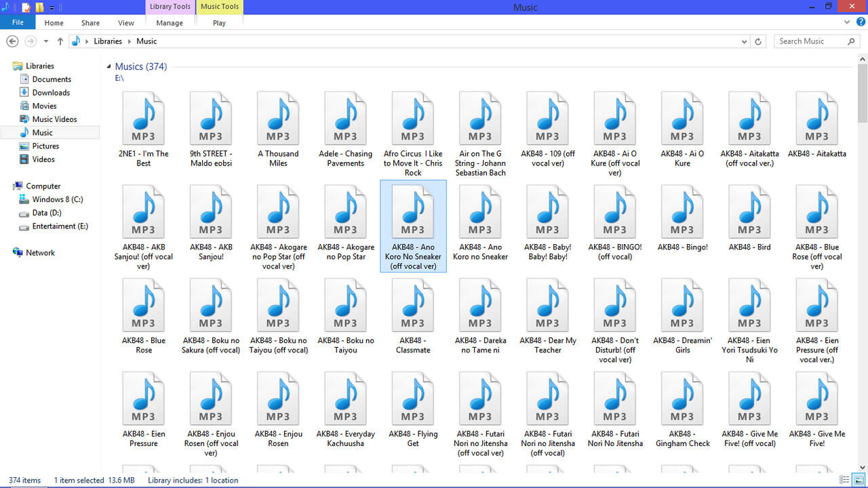Go up one folder level
The image size is (868, 488).
point(60,41)
